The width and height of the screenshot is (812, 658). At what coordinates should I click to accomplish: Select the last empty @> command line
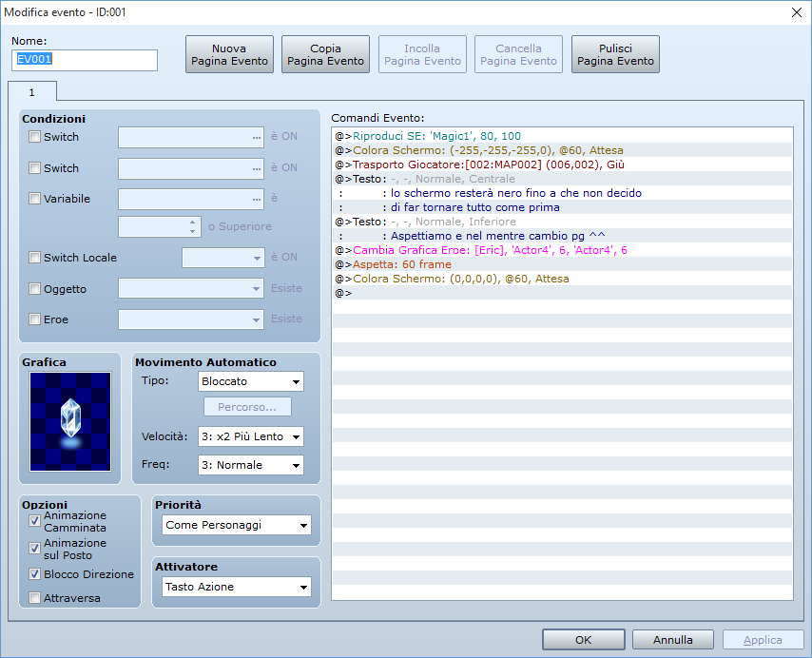click(562, 293)
